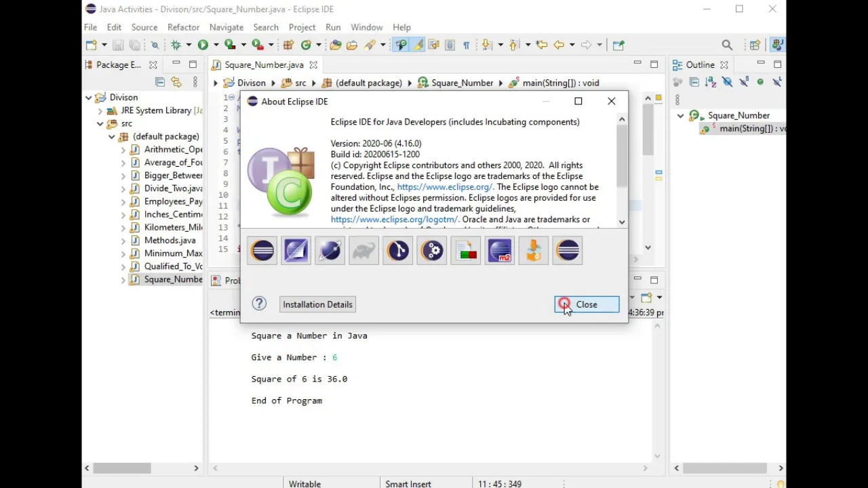Open the Source menu
Screen dimensions: 868x488
click(x=144, y=27)
